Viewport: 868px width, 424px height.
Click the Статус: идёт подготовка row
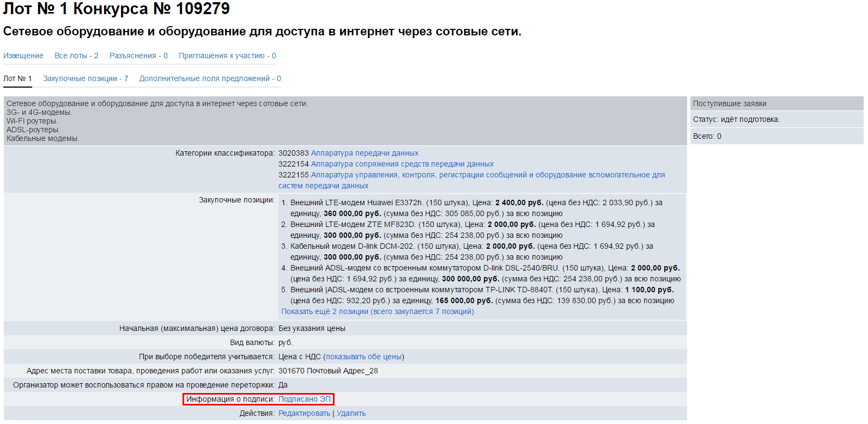736,119
